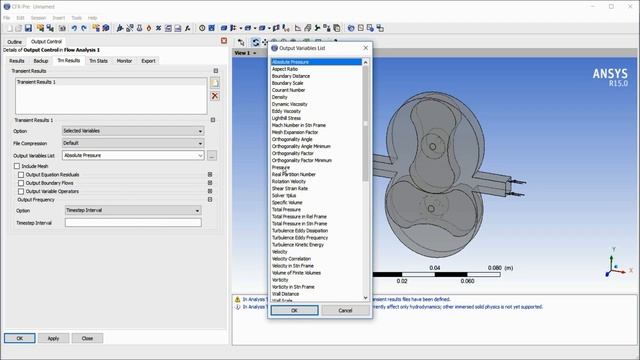Close the Output Variables List dialog
The height and width of the screenshot is (360, 640).
[x=365, y=48]
